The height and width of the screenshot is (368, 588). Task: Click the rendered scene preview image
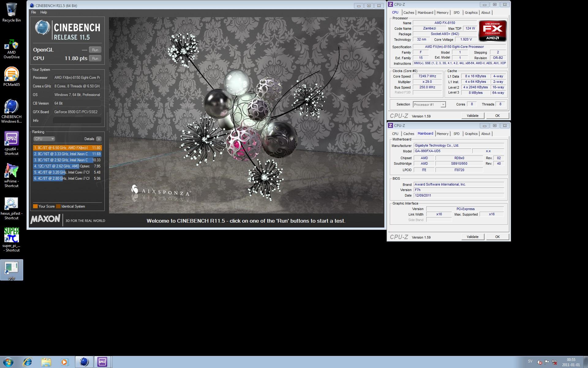[x=246, y=115]
